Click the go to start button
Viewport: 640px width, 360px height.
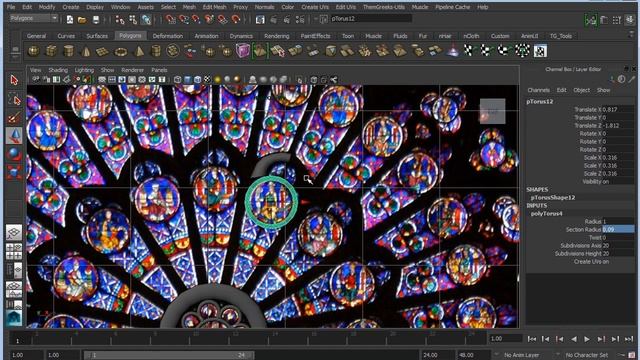531,339
